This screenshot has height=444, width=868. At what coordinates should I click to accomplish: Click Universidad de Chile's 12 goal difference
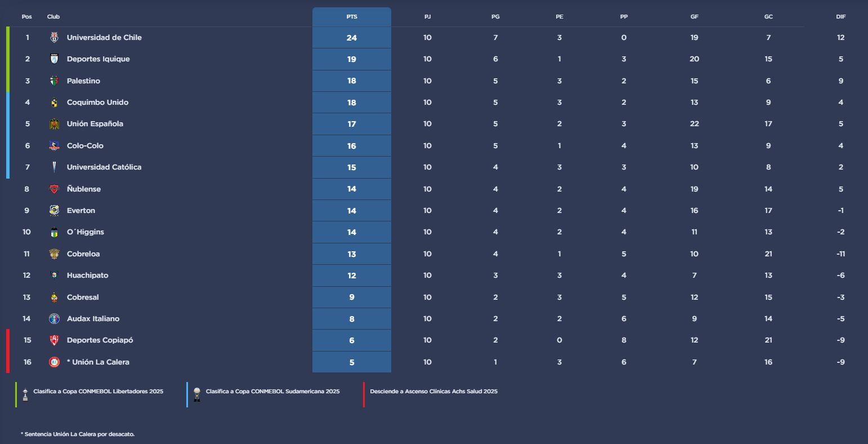pyautogui.click(x=841, y=38)
